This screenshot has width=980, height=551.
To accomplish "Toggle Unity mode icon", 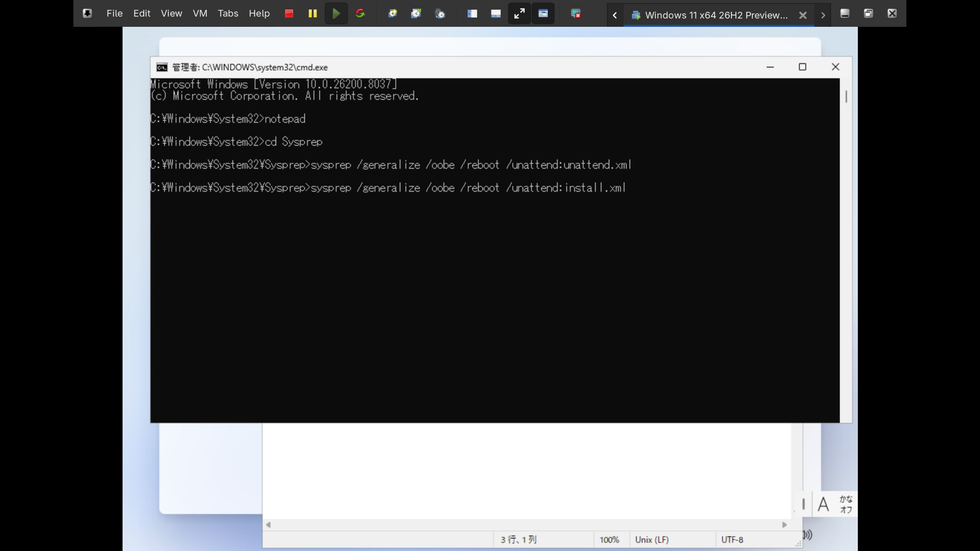I will coord(543,13).
